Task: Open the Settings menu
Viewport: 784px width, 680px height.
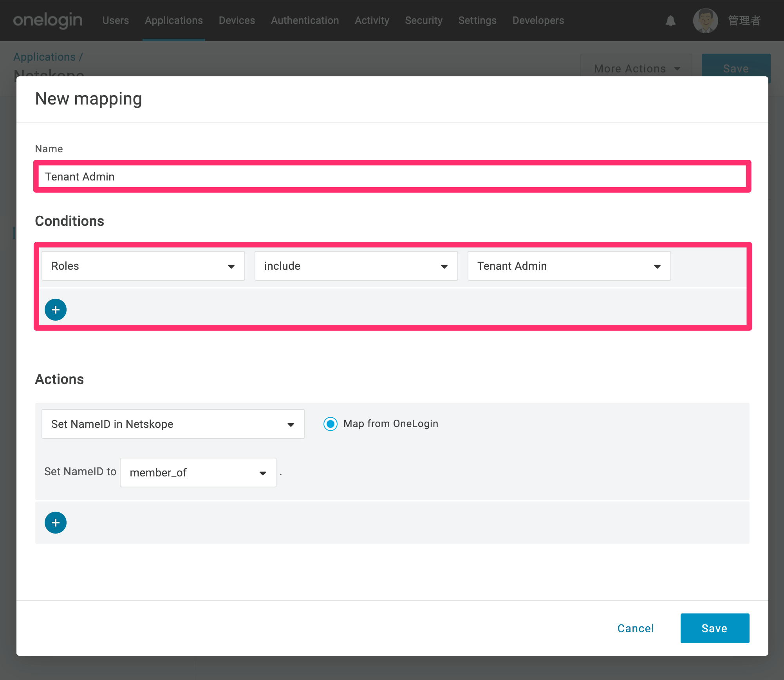Action: pos(477,20)
